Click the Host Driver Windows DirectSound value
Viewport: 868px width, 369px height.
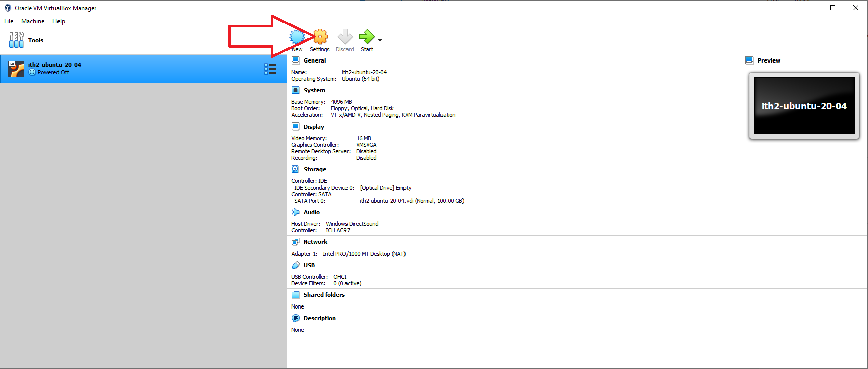[352, 224]
